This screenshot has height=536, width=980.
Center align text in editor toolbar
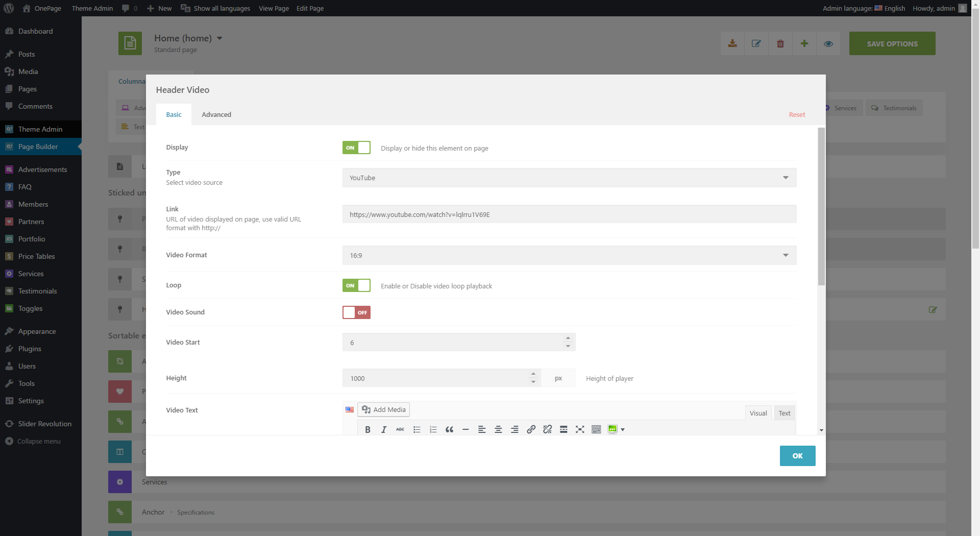498,429
